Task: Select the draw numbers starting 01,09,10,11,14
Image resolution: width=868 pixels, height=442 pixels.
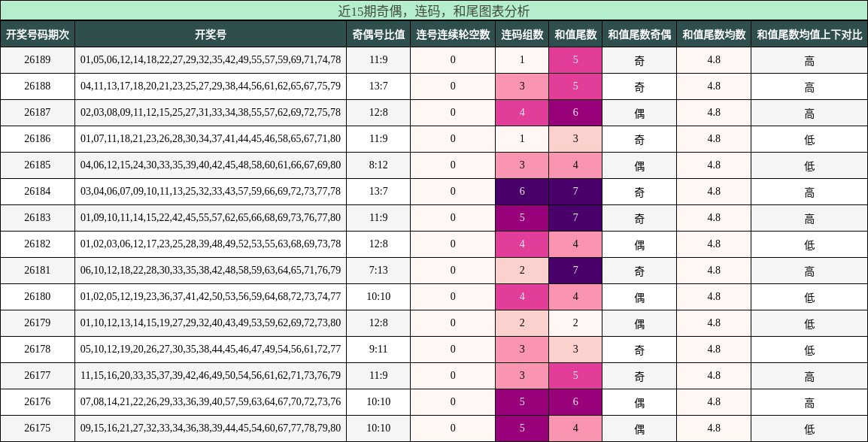Action: point(211,217)
